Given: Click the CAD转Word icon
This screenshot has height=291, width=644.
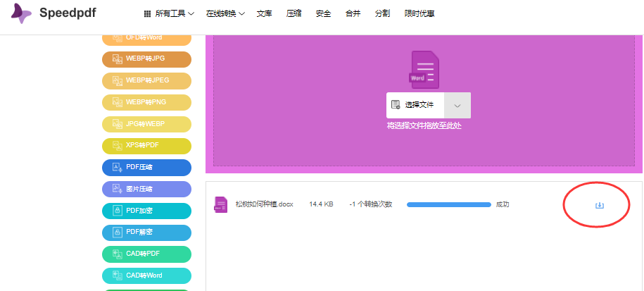Looking at the screenshot, I should point(118,275).
